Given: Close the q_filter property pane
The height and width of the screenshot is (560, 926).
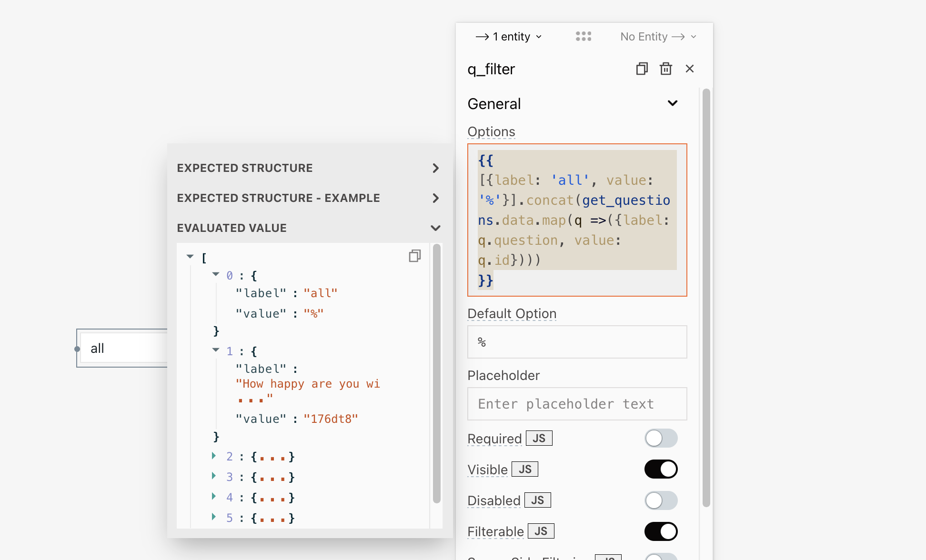Looking at the screenshot, I should [x=689, y=69].
